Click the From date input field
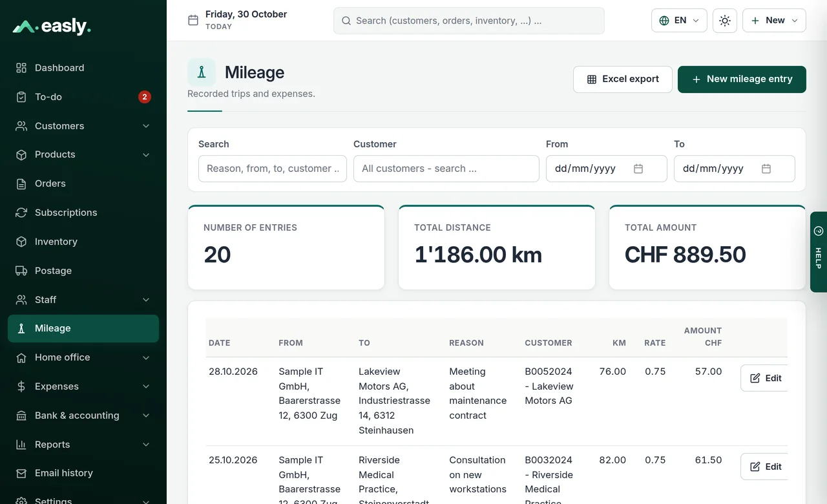Image resolution: width=827 pixels, height=504 pixels. (607, 169)
